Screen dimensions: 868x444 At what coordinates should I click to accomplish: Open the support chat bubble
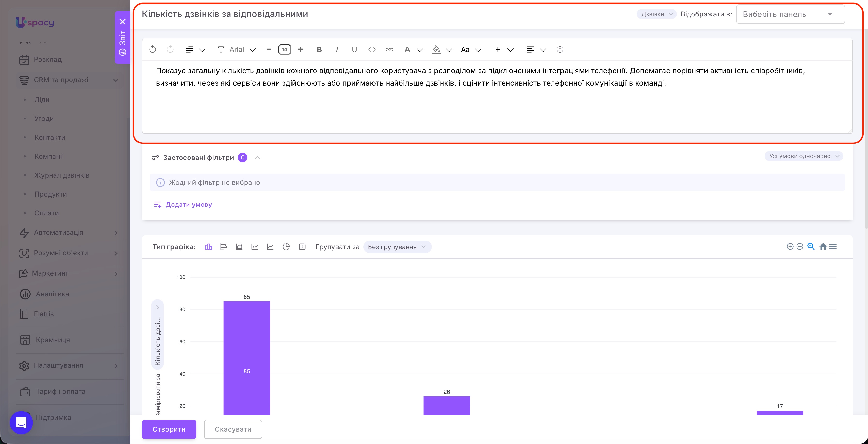(21, 422)
